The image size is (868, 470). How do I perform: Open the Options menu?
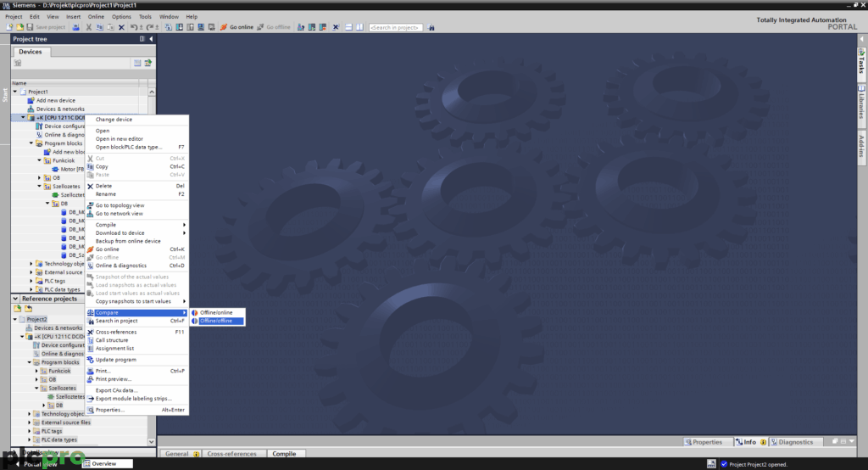[x=121, y=17]
